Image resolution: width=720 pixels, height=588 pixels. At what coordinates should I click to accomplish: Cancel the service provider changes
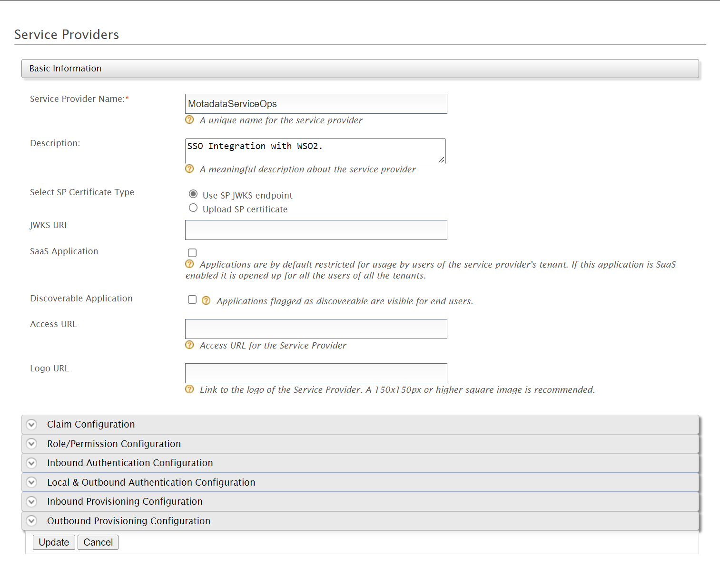(98, 542)
